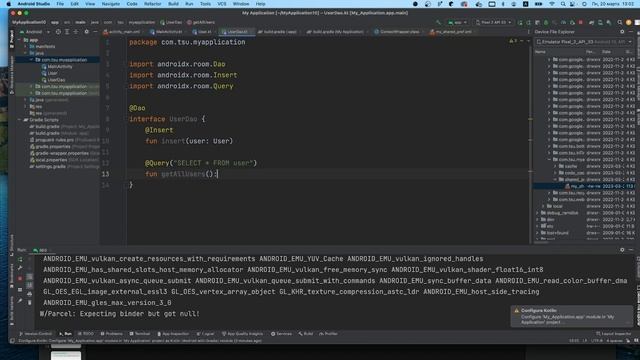Viewport: 640px width, 360px height.
Task: Click the getAllUsers breadcrumb in navigation bar
Action: (x=201, y=22)
